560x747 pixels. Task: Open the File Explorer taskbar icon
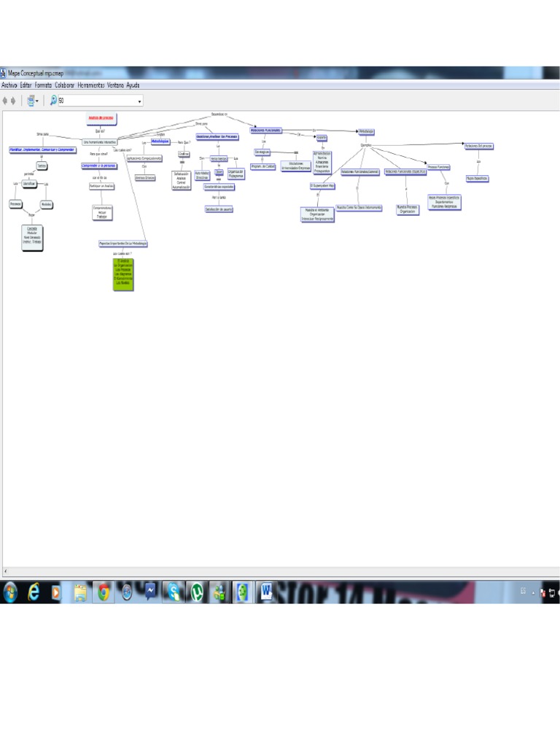[80, 592]
